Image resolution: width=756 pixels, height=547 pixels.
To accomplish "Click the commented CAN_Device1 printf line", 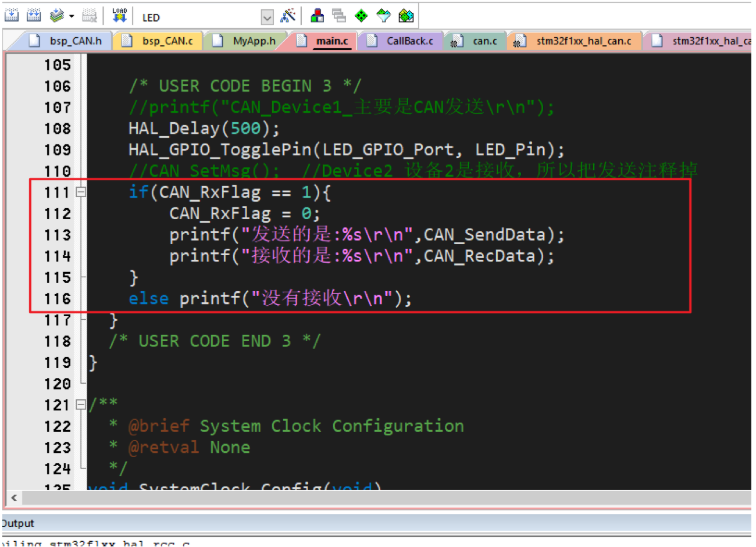I will 341,107.
